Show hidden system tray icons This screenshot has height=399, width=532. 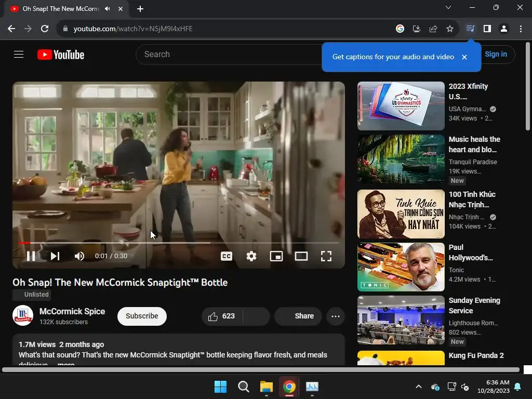coord(419,387)
